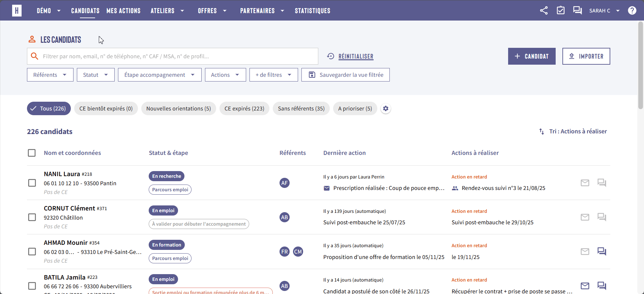Open the share icon in header

pos(544,10)
